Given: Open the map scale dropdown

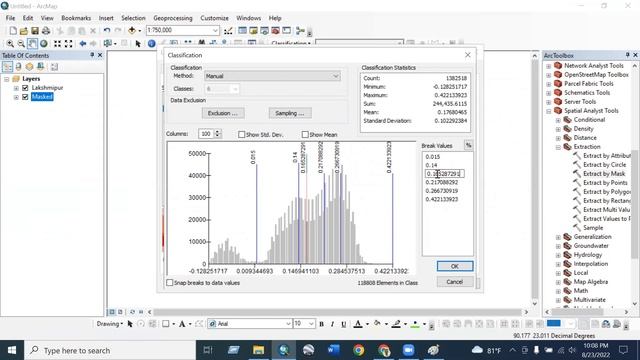Looking at the screenshot, I should (x=215, y=31).
